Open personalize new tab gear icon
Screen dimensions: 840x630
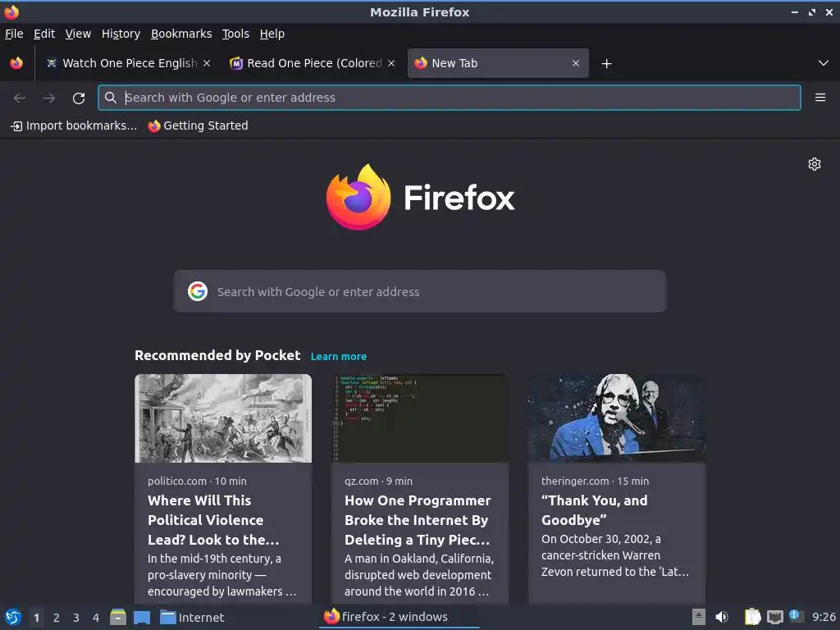(x=815, y=164)
